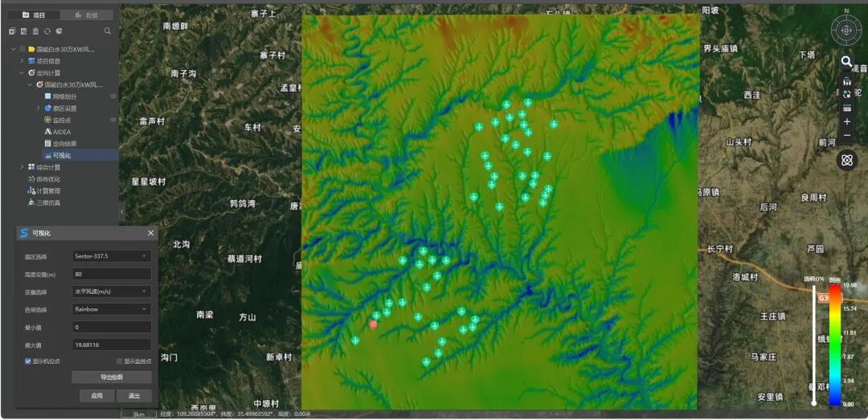Open the 色带选择 Rainbow dropdown
Image resolution: width=868 pixels, height=420 pixels.
click(x=111, y=309)
